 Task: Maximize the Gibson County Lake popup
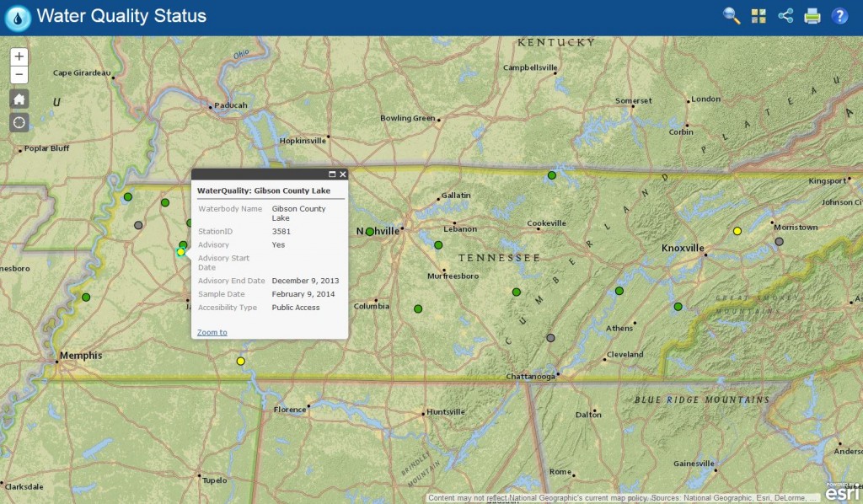coord(332,174)
